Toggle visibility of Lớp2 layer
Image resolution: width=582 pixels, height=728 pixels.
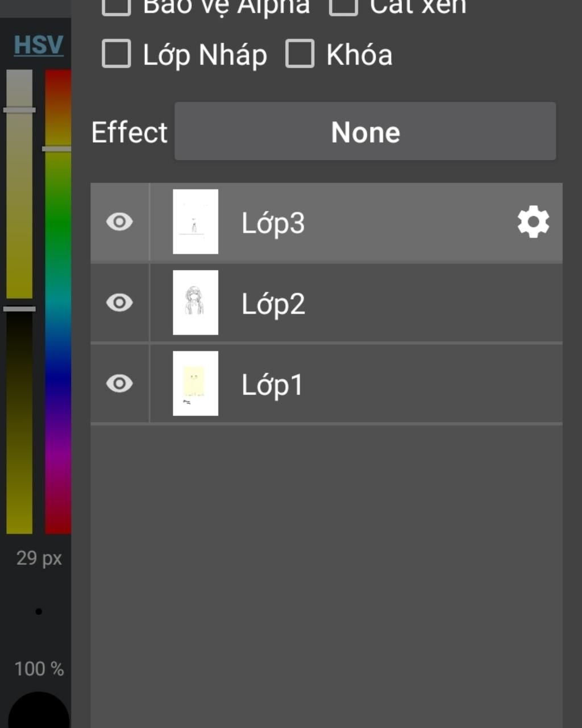coord(119,303)
